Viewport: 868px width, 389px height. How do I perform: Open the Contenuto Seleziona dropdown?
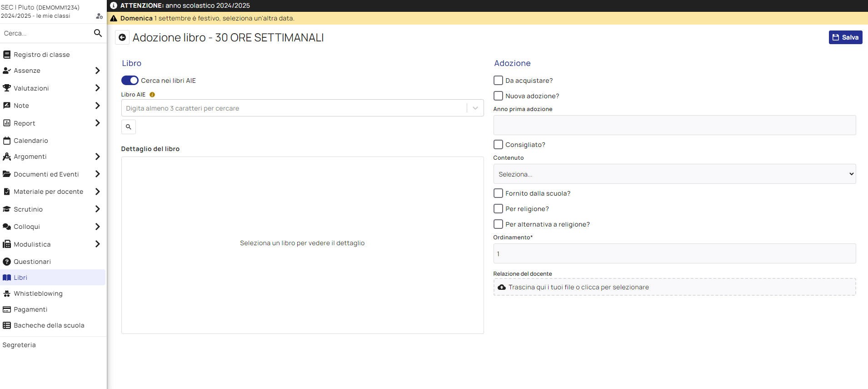click(x=674, y=174)
